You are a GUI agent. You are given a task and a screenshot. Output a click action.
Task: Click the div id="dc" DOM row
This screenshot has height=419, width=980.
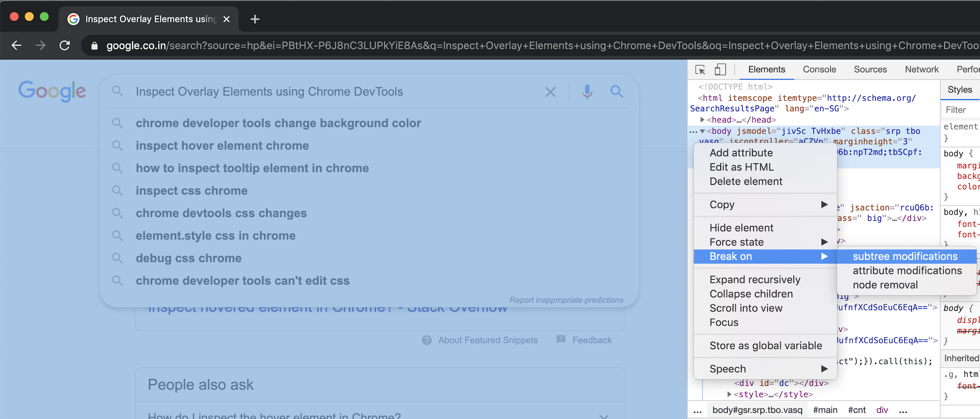pos(781,383)
